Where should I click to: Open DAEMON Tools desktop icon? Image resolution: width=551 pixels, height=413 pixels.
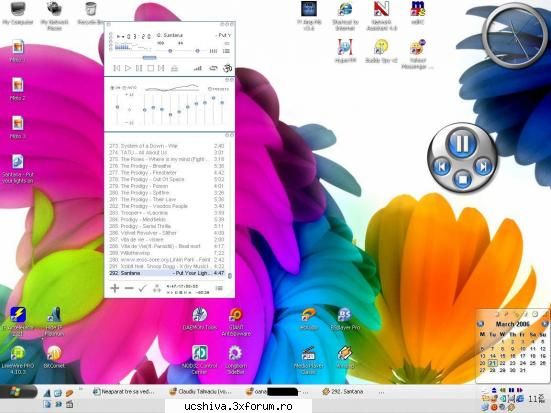coord(200,318)
